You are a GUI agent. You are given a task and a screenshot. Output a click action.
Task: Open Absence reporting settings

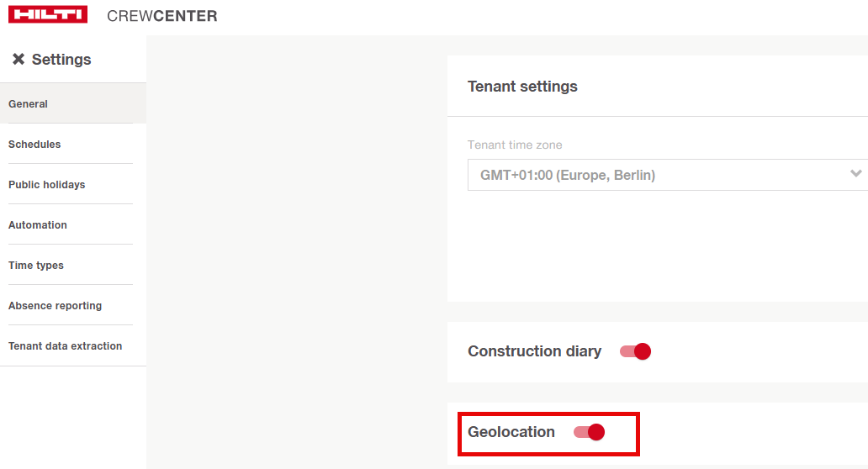coord(56,306)
